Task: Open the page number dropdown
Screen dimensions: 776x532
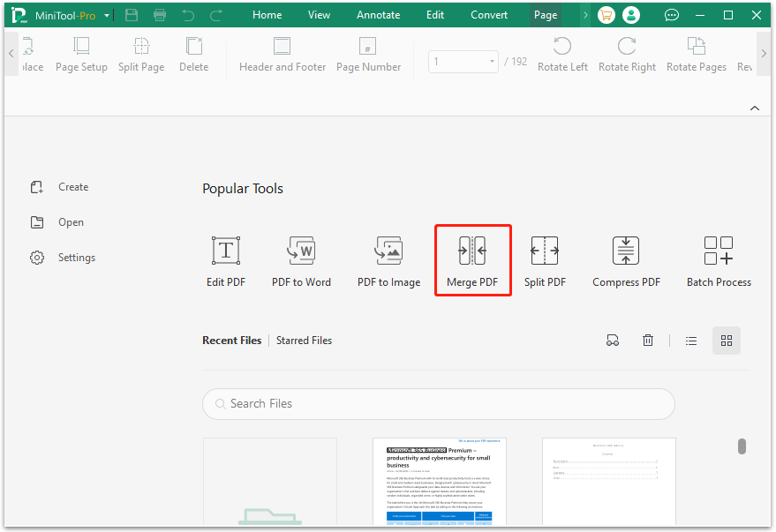Action: [492, 61]
